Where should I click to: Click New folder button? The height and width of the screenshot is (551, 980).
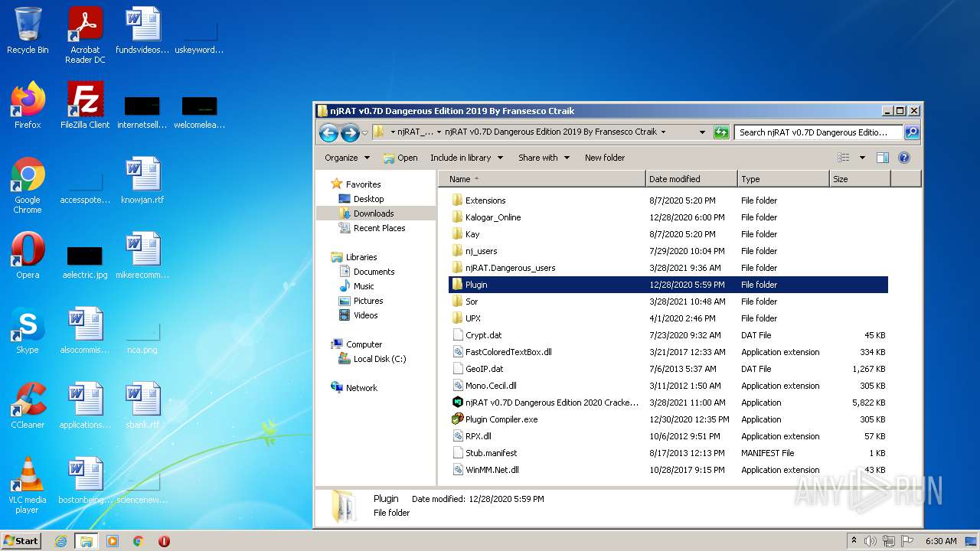pyautogui.click(x=605, y=158)
